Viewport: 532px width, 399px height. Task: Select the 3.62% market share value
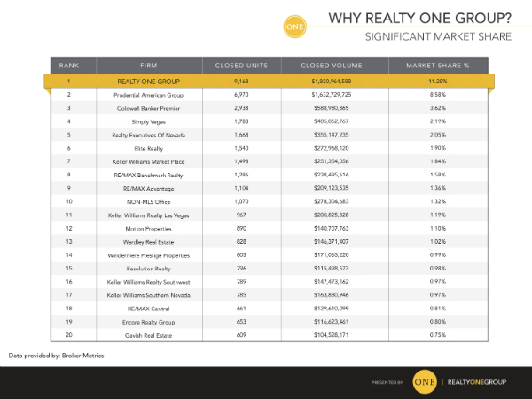438,108
